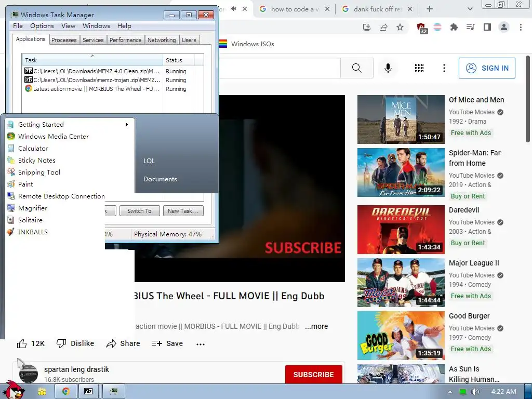532x399 pixels.
Task: Click Chrome share page icon
Action: pyautogui.click(x=383, y=27)
